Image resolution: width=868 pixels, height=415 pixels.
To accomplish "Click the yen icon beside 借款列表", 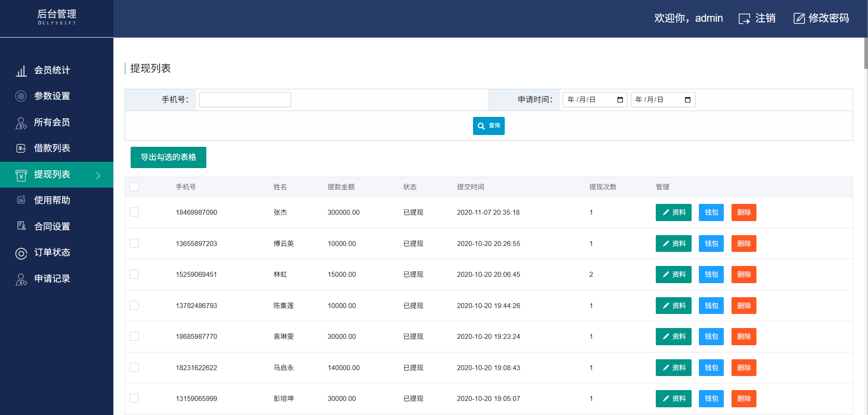I will (x=21, y=148).
